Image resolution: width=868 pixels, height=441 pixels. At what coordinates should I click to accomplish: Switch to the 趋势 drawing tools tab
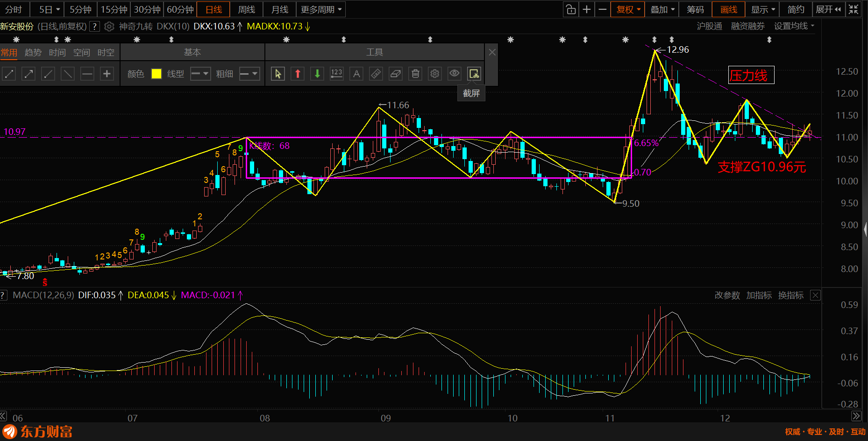(x=33, y=52)
